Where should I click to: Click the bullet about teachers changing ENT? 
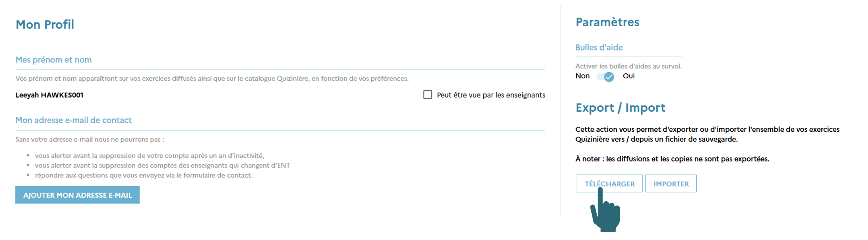pos(162,165)
